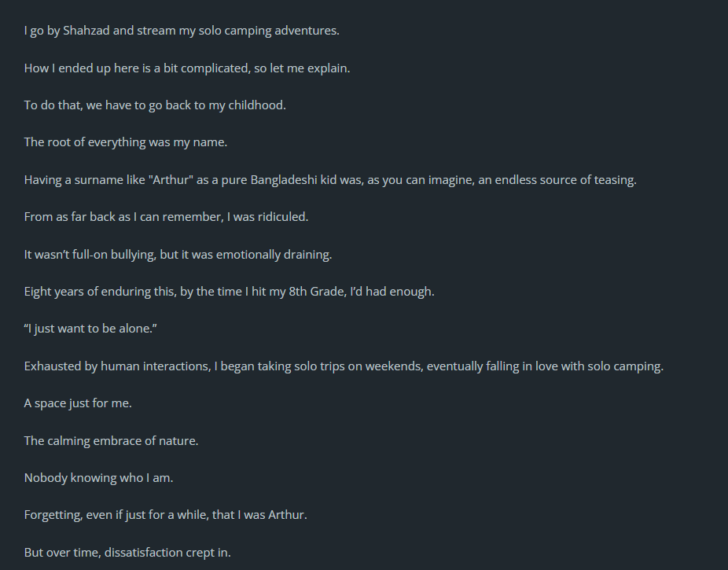728x570 pixels.
Task: Click the text "A space just for me."
Action: [78, 403]
